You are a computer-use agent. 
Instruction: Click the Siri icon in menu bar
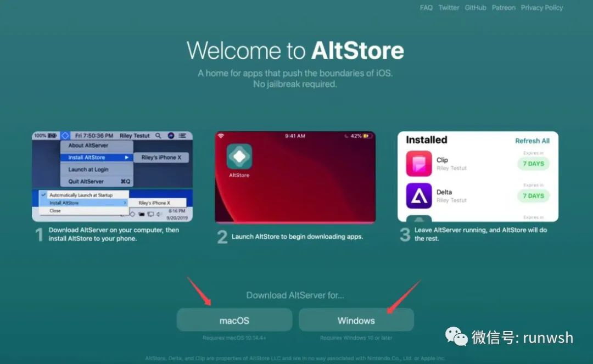click(171, 135)
